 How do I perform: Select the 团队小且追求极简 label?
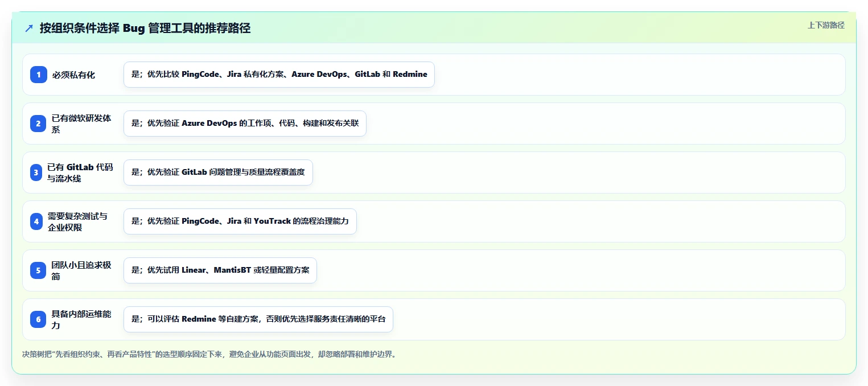tap(81, 270)
